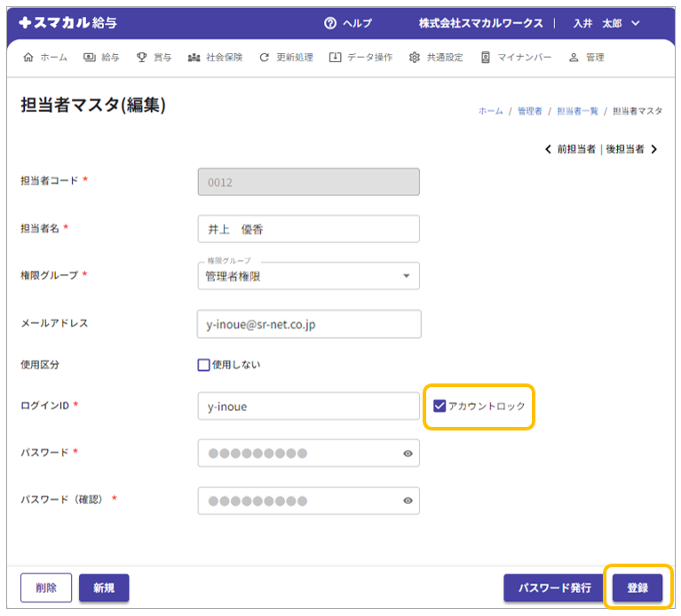Click the shared settings (共通設定) gear icon
Viewport: 681px width, 616px height.
coord(415,58)
